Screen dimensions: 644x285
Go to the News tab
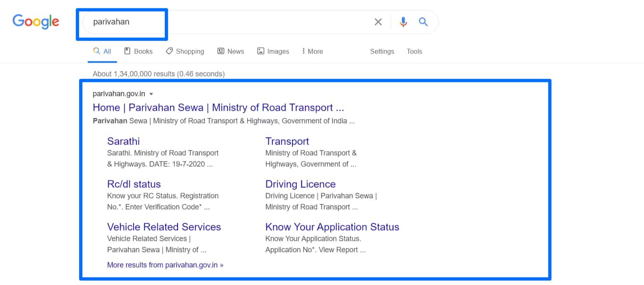pos(231,51)
